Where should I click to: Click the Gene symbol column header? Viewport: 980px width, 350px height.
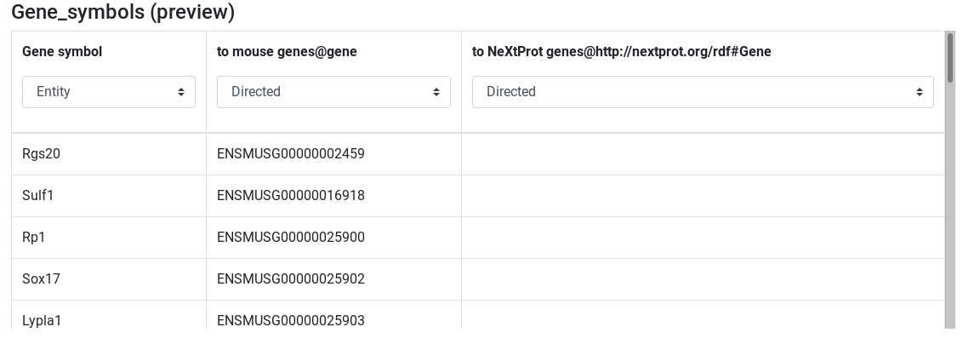(x=62, y=52)
